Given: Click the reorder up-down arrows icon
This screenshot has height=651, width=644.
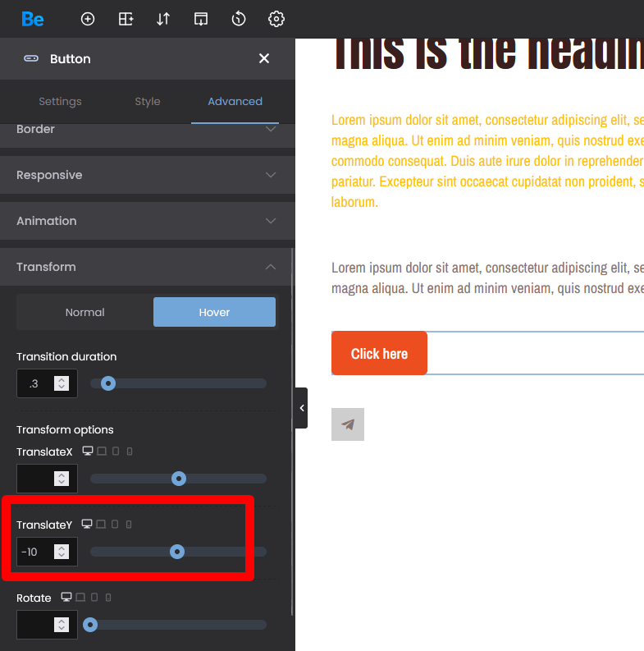Looking at the screenshot, I should click(x=163, y=19).
